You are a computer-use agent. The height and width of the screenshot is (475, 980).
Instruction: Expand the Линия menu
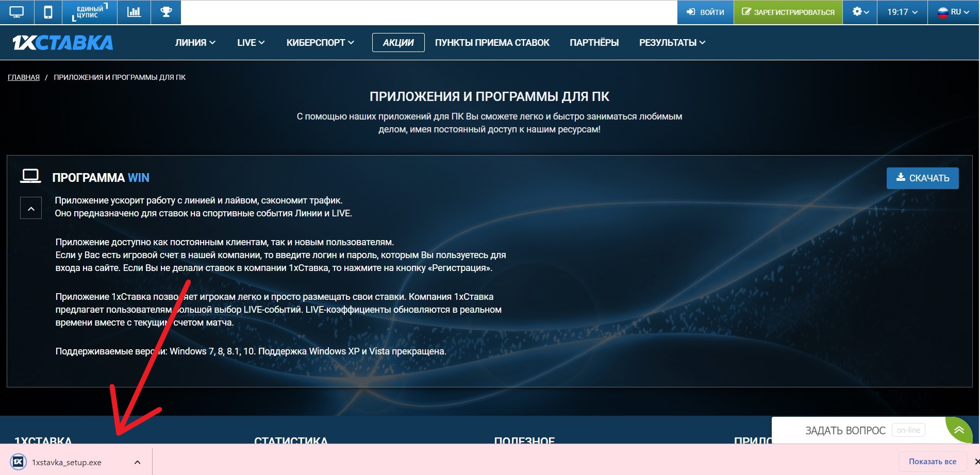(195, 43)
